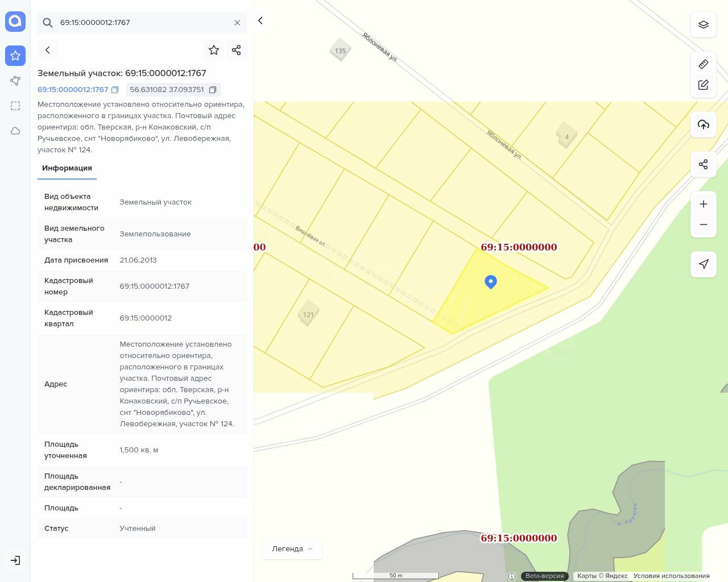Activate the draw/edit tool on map
The image size is (728, 582).
click(703, 85)
